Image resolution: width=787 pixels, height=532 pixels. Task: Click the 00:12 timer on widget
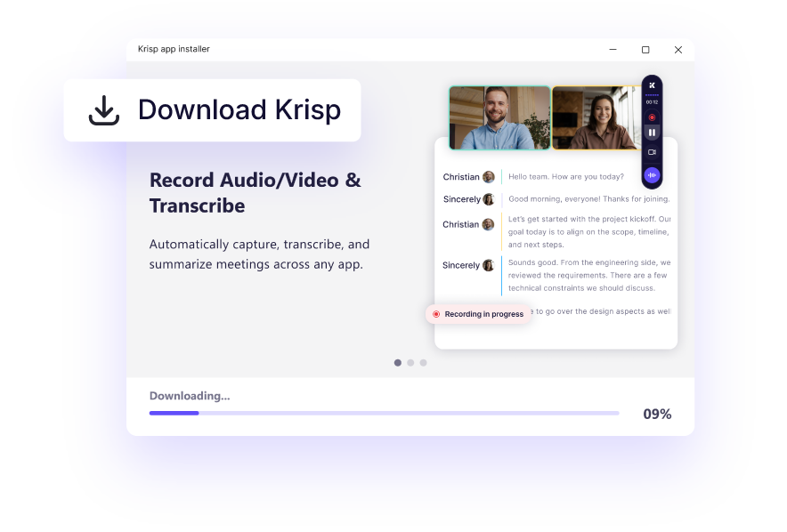(x=652, y=102)
